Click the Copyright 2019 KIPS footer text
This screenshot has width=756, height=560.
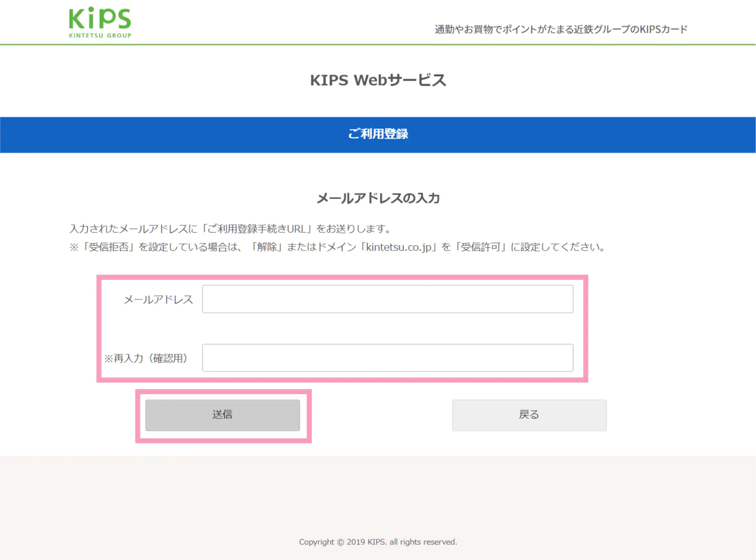click(x=378, y=541)
